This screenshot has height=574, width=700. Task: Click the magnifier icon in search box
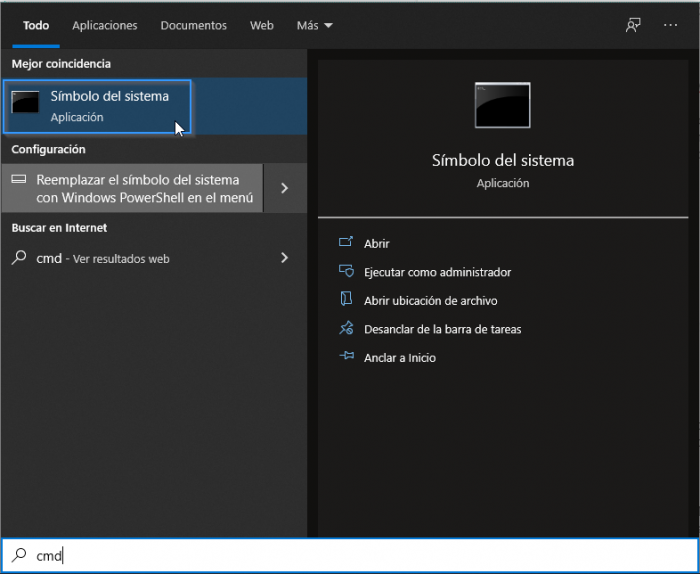pos(18,556)
